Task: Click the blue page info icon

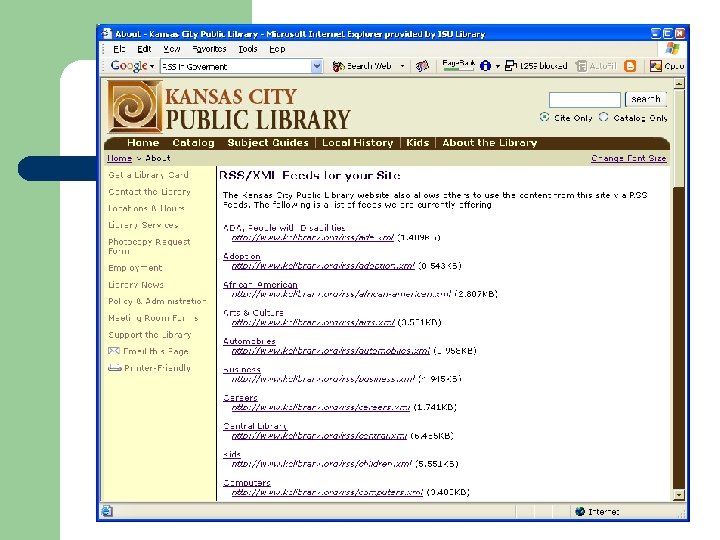Action: [485, 66]
